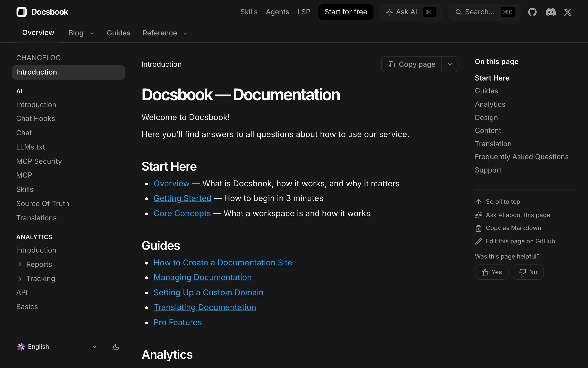This screenshot has width=588, height=368.
Task: Open LSP in the top navigation
Action: coord(304,12)
